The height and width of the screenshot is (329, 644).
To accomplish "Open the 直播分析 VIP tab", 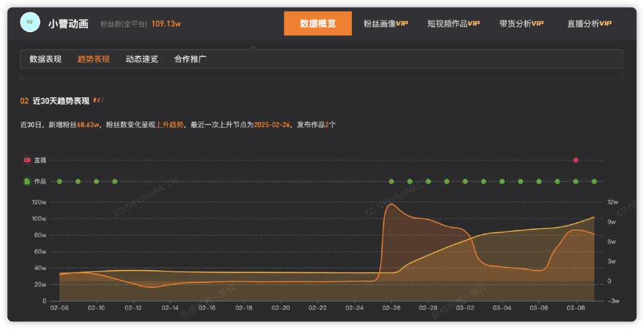I will [589, 23].
